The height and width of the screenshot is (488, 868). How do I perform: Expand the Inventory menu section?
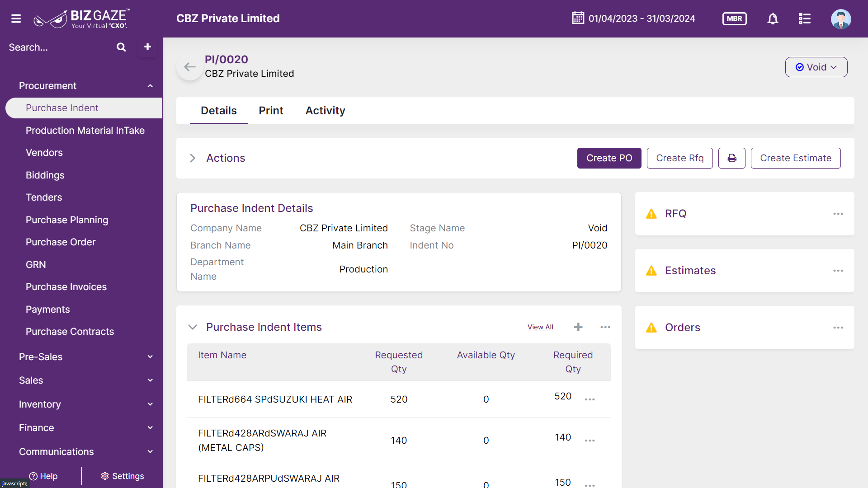(x=150, y=404)
